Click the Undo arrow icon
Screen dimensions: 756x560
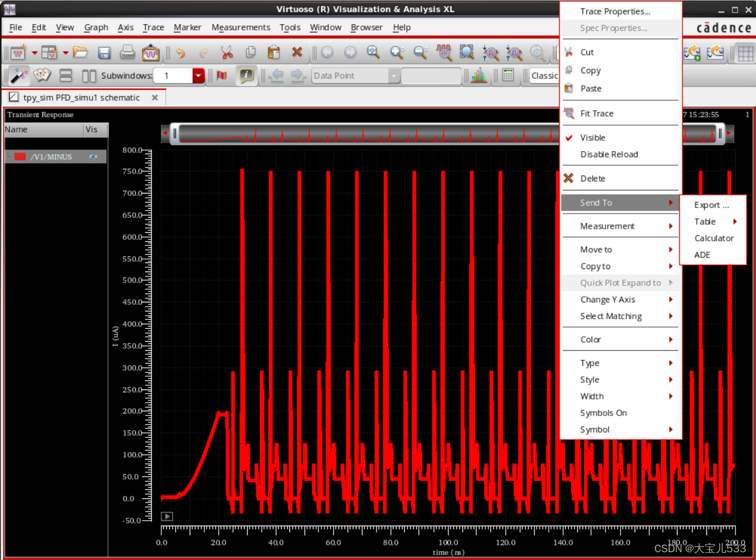click(180, 53)
